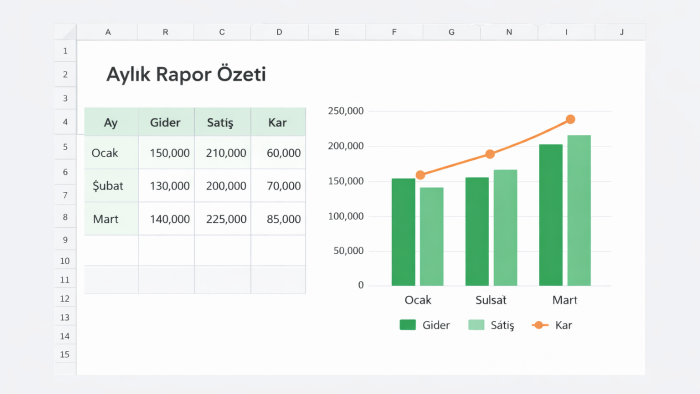Click the Kar legend label text

click(563, 325)
